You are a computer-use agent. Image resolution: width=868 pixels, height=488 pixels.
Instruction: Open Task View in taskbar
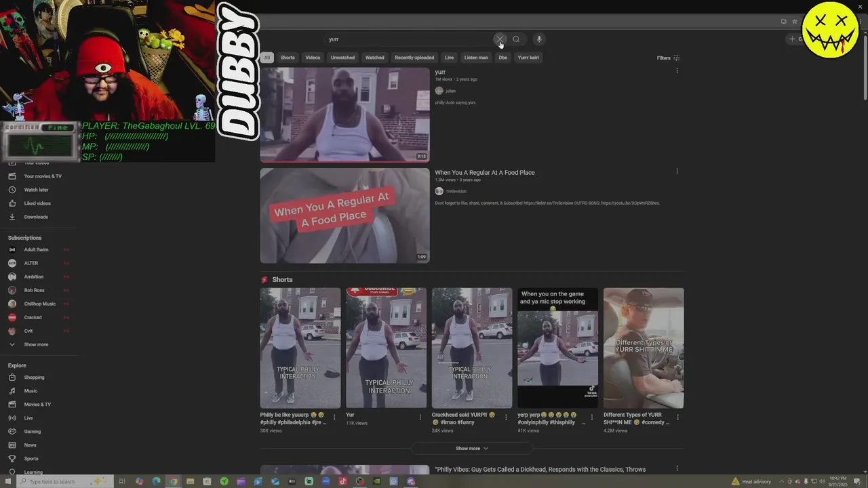(122, 482)
